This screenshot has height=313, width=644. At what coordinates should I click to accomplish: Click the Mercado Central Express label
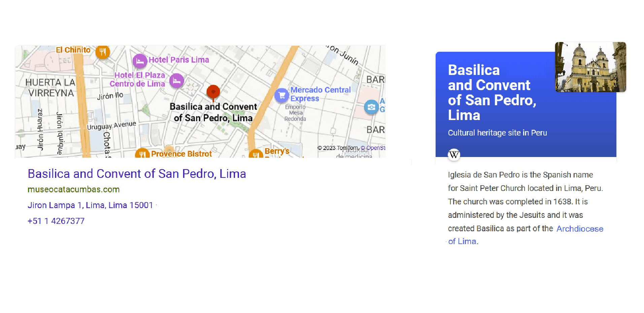coord(320,94)
